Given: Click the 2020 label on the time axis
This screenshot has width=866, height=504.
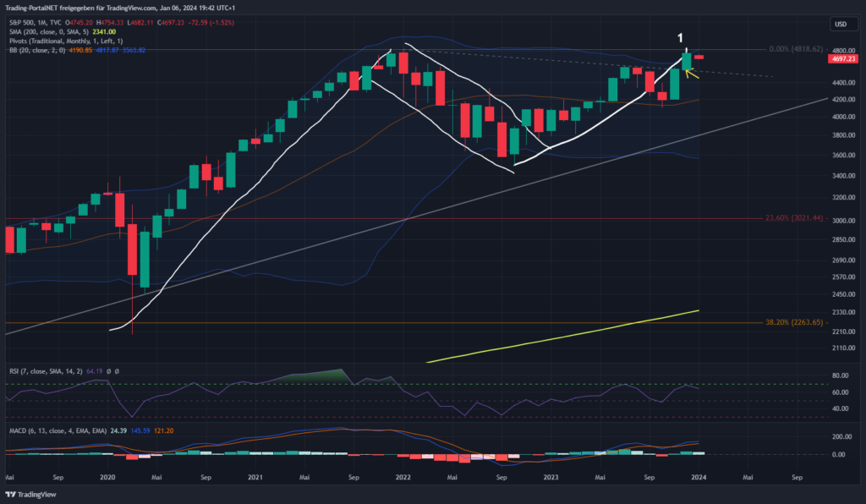Looking at the screenshot, I should pyautogui.click(x=107, y=477).
